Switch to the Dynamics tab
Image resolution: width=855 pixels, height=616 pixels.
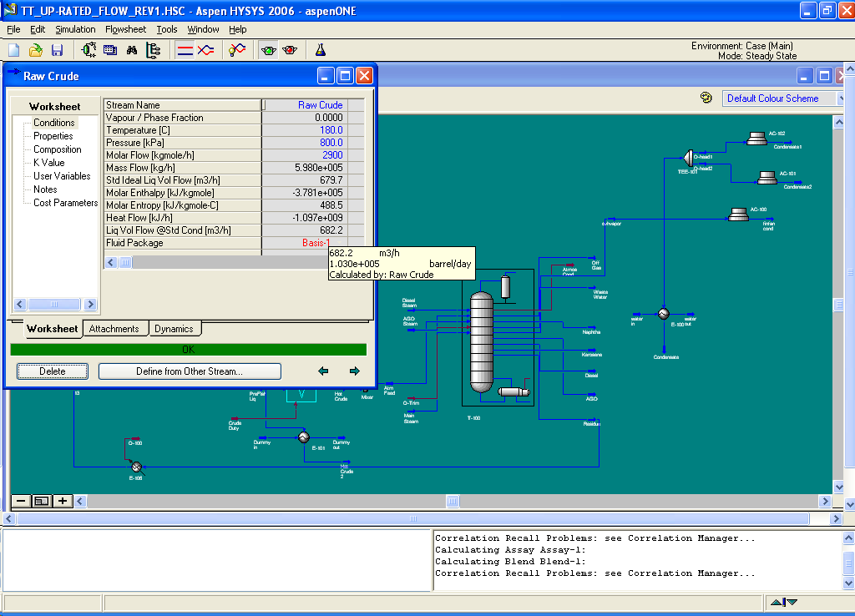pyautogui.click(x=174, y=329)
